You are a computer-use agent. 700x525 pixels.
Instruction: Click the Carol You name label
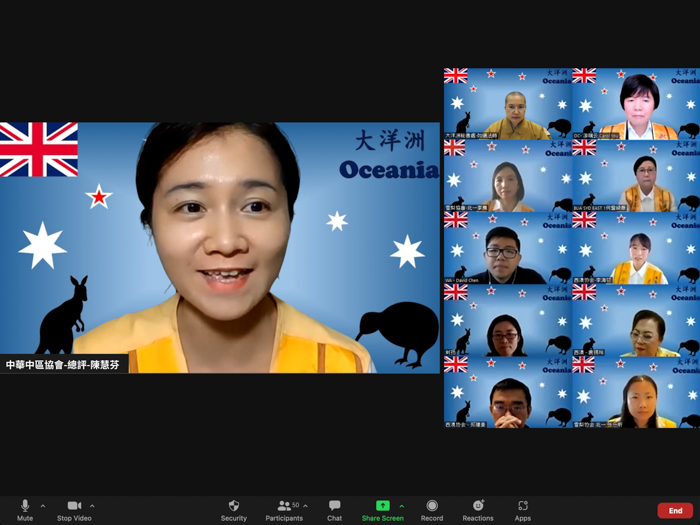pos(597,136)
